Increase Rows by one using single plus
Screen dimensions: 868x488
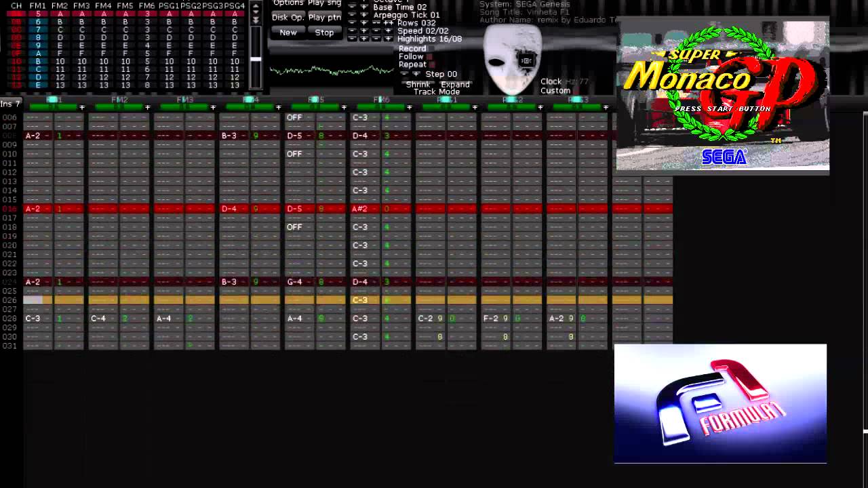(363, 22)
